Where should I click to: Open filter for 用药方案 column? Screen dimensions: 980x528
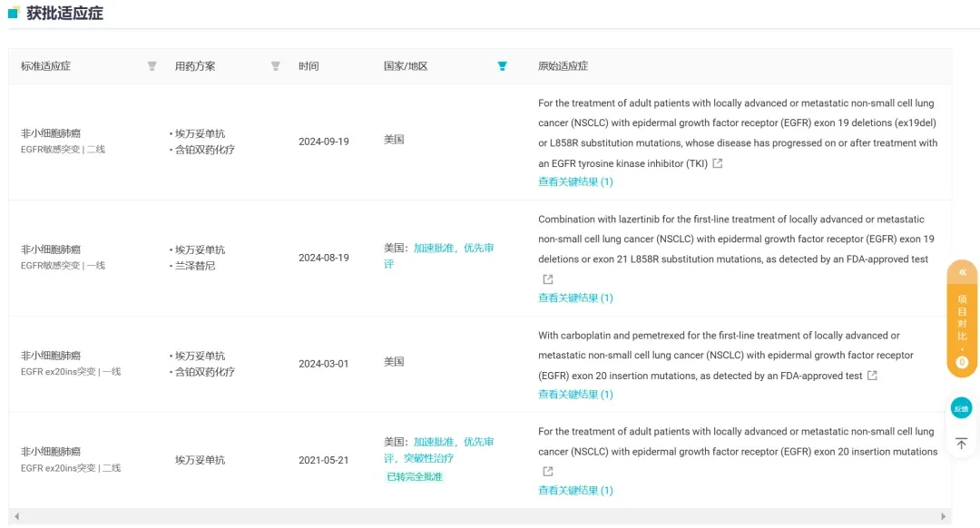coord(276,66)
